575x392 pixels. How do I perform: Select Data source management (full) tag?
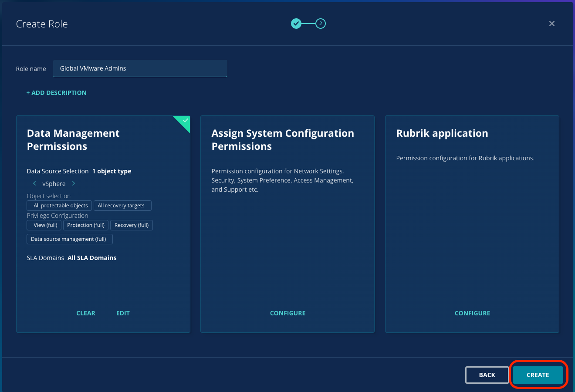click(x=69, y=239)
